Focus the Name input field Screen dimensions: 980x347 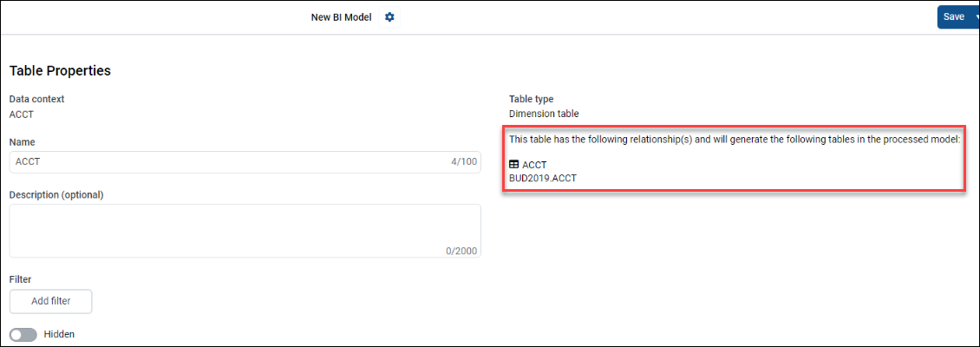pos(225,162)
